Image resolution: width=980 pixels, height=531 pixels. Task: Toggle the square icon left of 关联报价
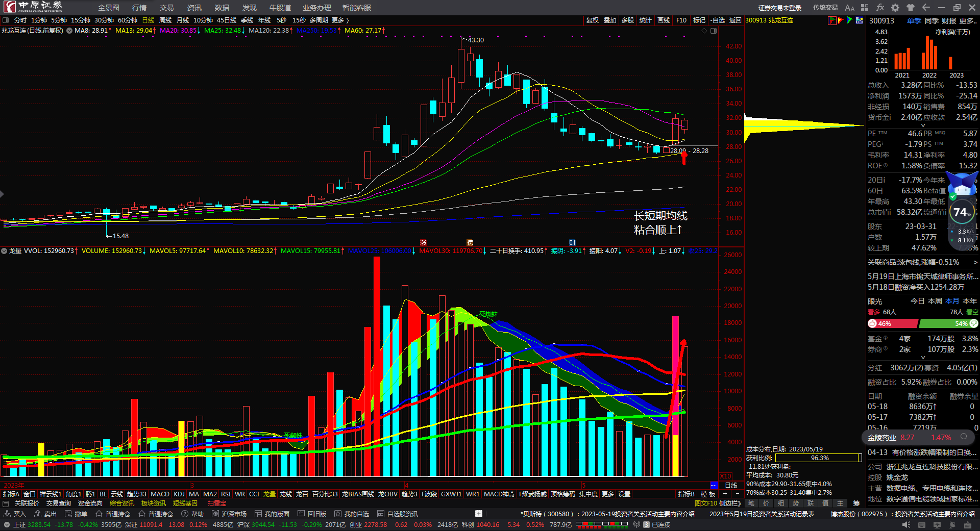pos(6,503)
